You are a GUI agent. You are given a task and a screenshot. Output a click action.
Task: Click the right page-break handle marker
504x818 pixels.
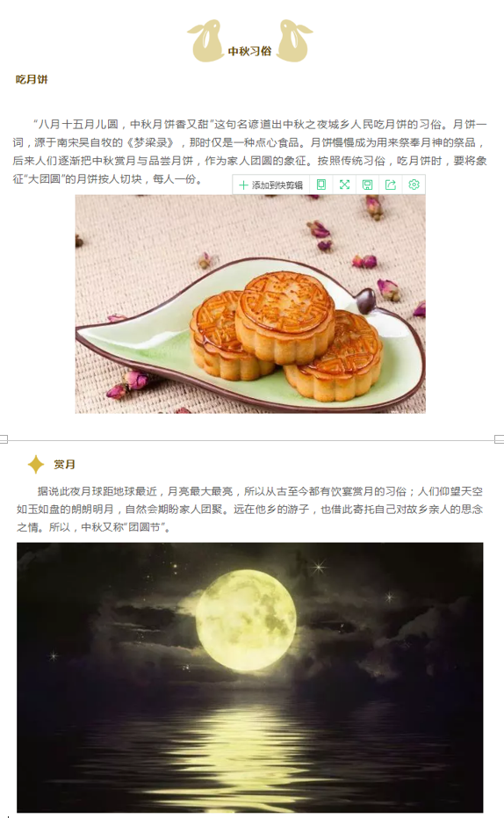point(500,439)
